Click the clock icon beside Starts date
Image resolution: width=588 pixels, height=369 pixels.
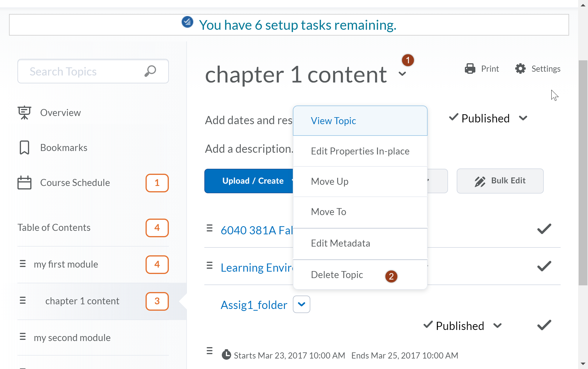pos(226,355)
